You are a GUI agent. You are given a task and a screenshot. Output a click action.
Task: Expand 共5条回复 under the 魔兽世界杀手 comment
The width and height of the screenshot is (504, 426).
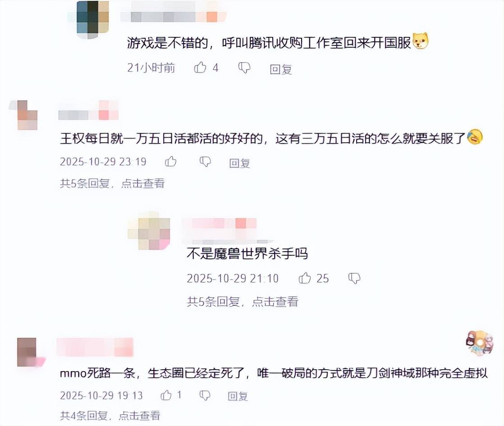click(x=243, y=301)
